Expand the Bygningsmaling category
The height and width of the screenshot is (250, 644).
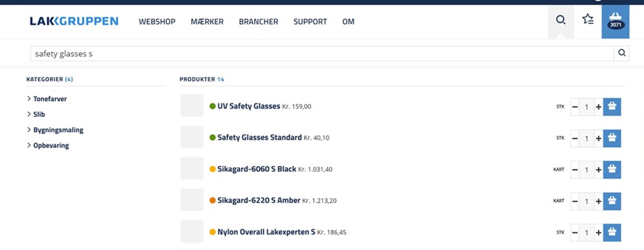[58, 130]
